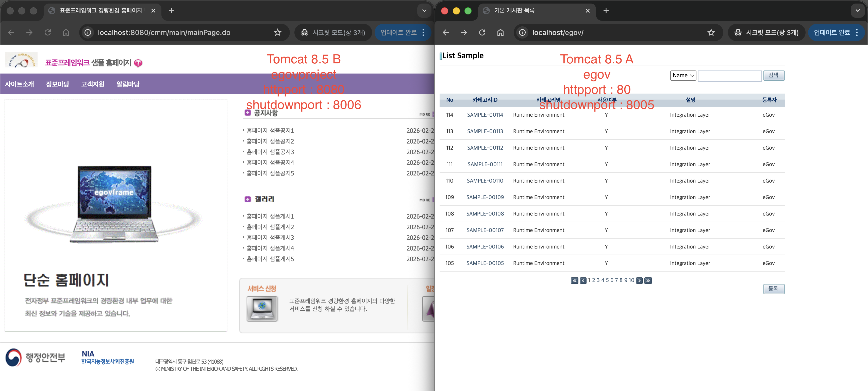Expand tab list chevron in left browser
This screenshot has width=868, height=391.
(424, 10)
